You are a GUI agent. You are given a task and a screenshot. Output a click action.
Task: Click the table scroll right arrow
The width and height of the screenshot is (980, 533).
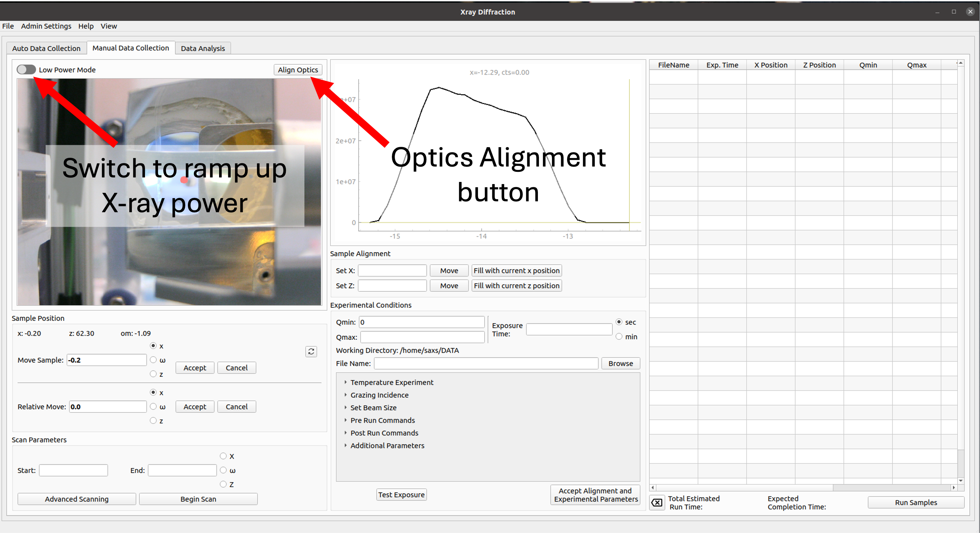click(x=953, y=487)
